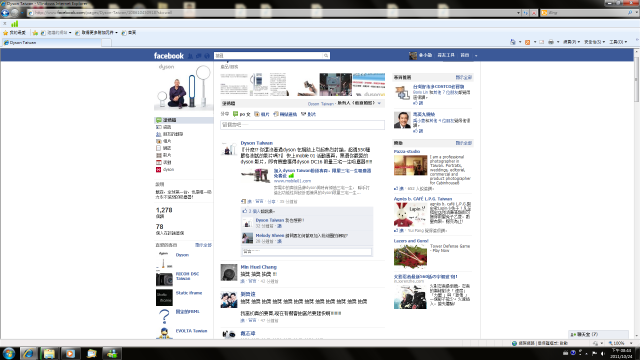Open Windows Explorer folder in taskbar
640x360 pixels.
(49, 353)
